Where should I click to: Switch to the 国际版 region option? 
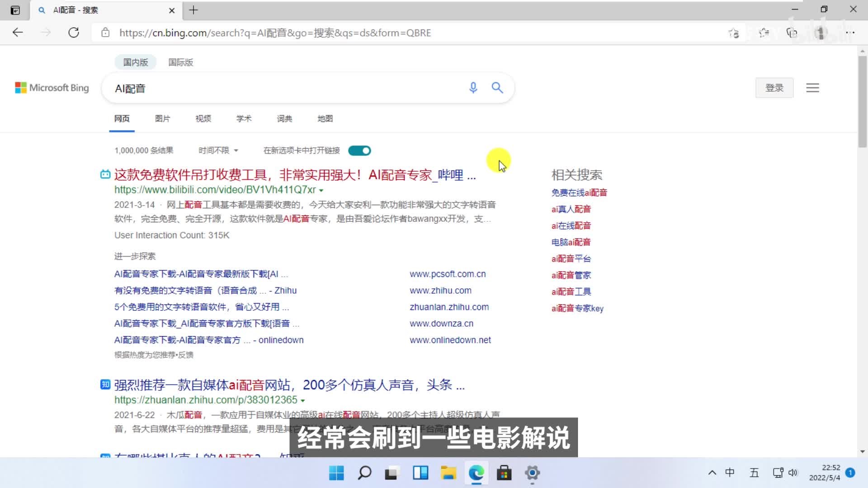pos(180,62)
